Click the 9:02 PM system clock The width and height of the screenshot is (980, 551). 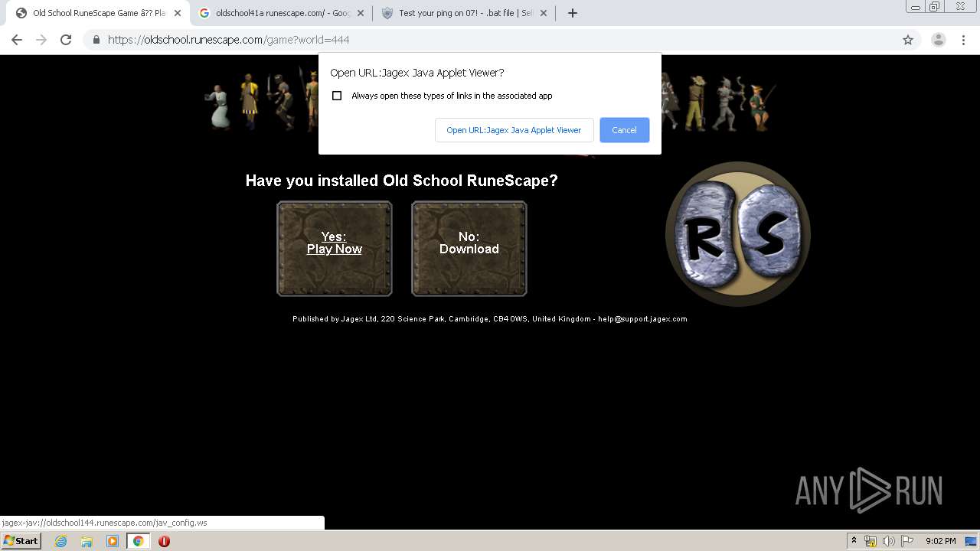(940, 541)
